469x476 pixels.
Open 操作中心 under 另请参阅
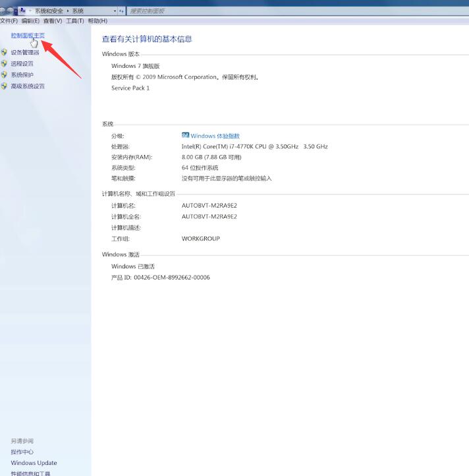pyautogui.click(x=22, y=452)
